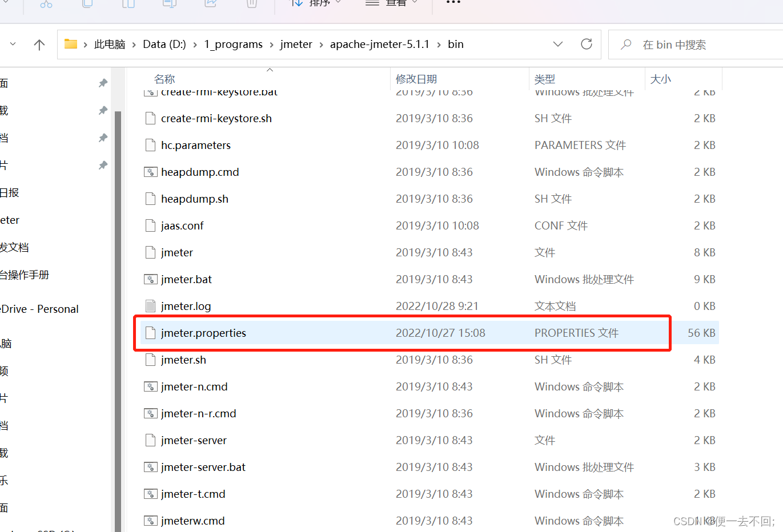This screenshot has height=532, width=783.
Task: Select the file name hc.parameters
Action: click(196, 145)
